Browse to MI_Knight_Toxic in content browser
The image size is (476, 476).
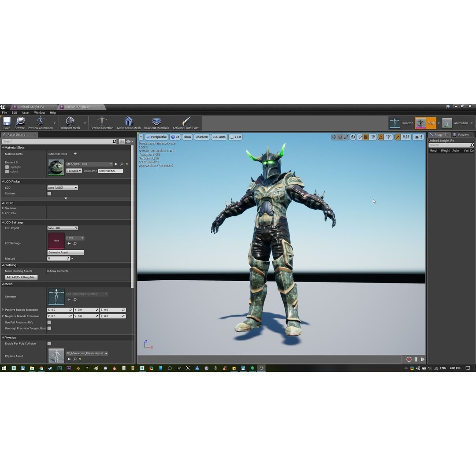coord(122,164)
